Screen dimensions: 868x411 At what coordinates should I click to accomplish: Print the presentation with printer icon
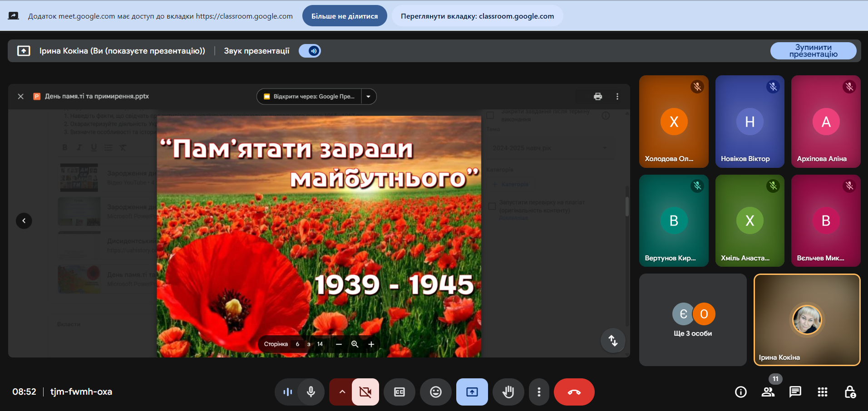(x=597, y=96)
